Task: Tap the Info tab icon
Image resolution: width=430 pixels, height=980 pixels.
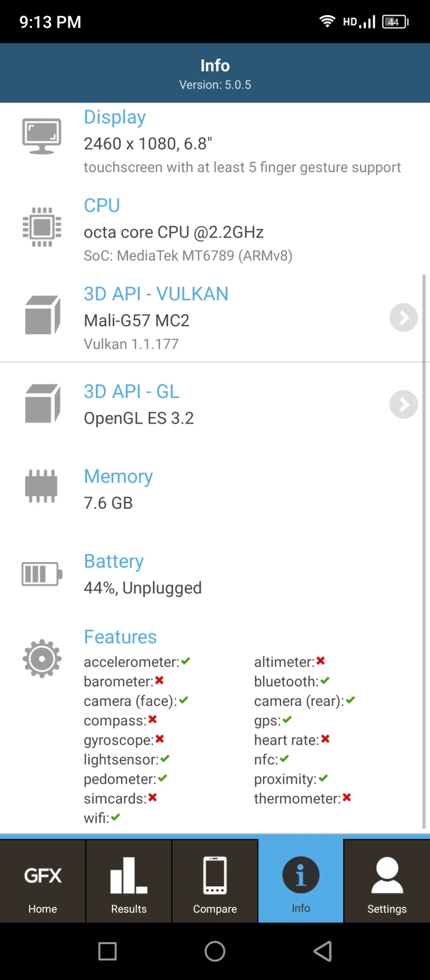Action: click(x=301, y=874)
